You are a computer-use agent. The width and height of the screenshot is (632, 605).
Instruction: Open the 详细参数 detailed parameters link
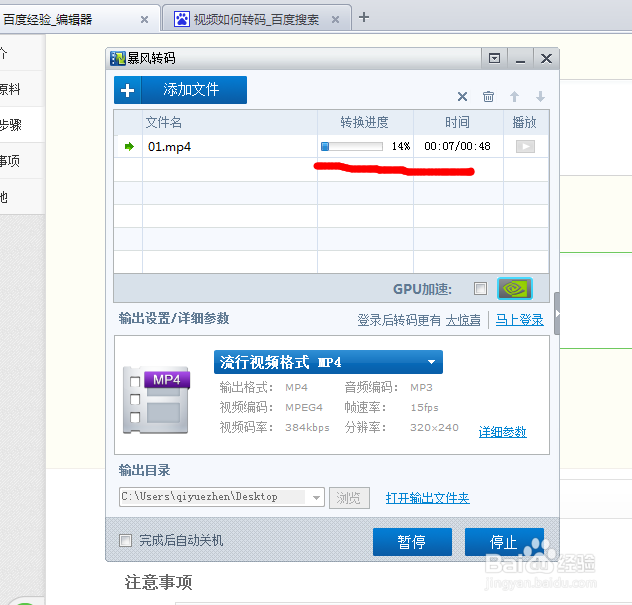[x=502, y=432]
